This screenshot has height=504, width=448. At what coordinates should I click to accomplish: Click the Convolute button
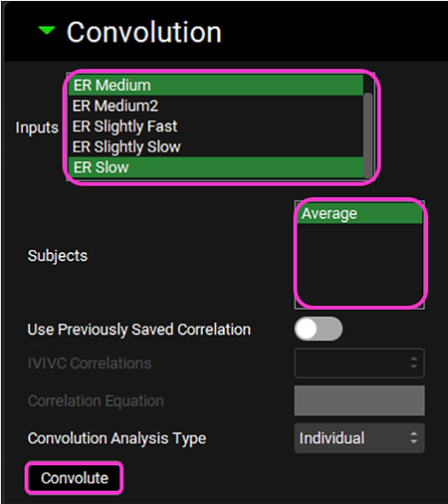(x=74, y=478)
